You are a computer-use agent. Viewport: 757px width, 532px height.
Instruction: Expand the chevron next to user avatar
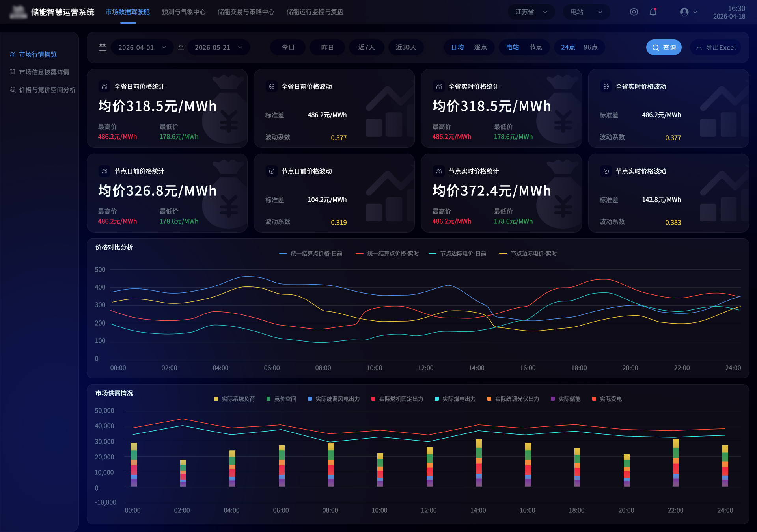click(x=695, y=12)
